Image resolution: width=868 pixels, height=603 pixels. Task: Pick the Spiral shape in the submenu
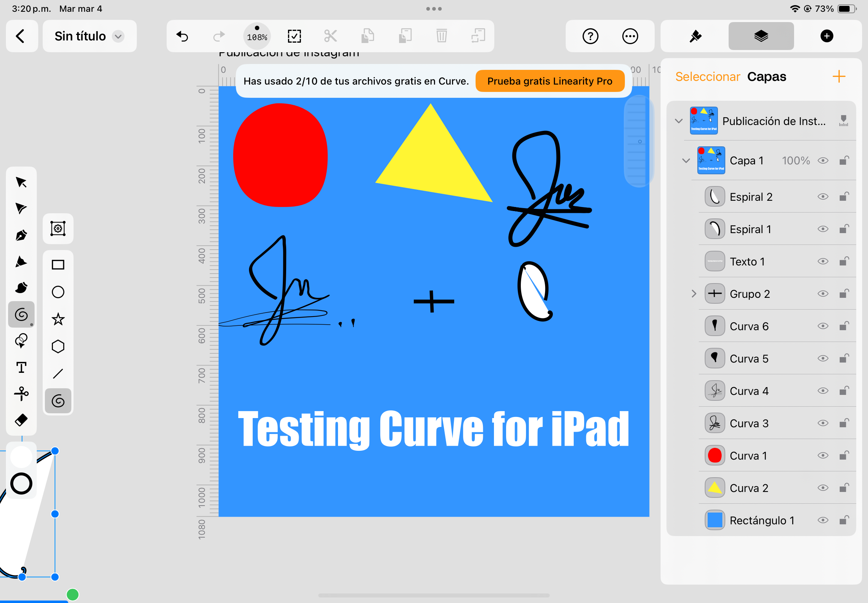(58, 401)
